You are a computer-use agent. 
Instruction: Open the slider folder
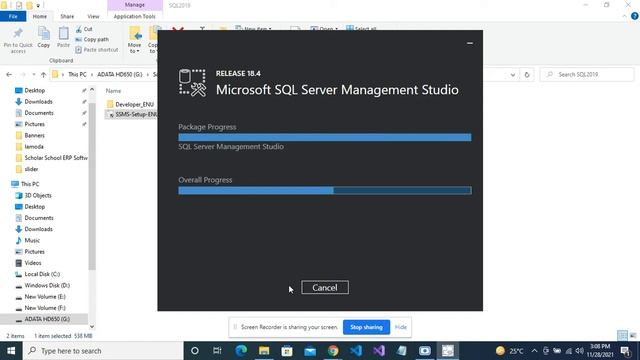31,169
